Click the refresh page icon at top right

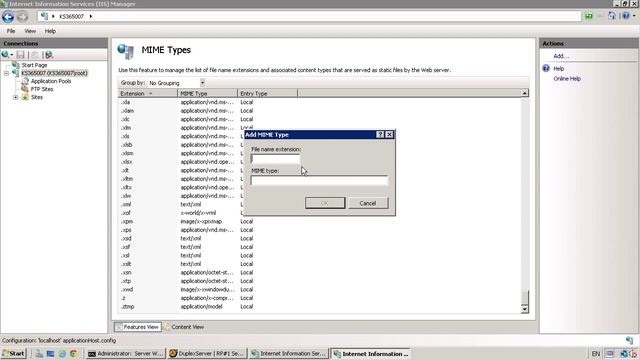(611, 16)
